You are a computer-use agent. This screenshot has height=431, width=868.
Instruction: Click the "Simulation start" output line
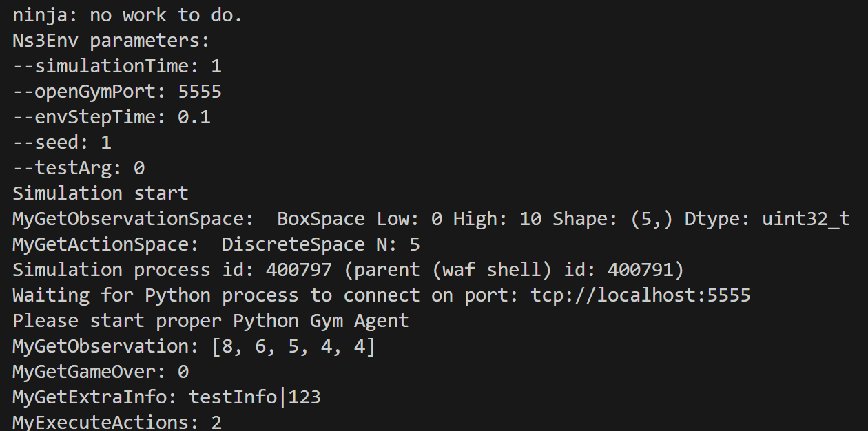[100, 193]
